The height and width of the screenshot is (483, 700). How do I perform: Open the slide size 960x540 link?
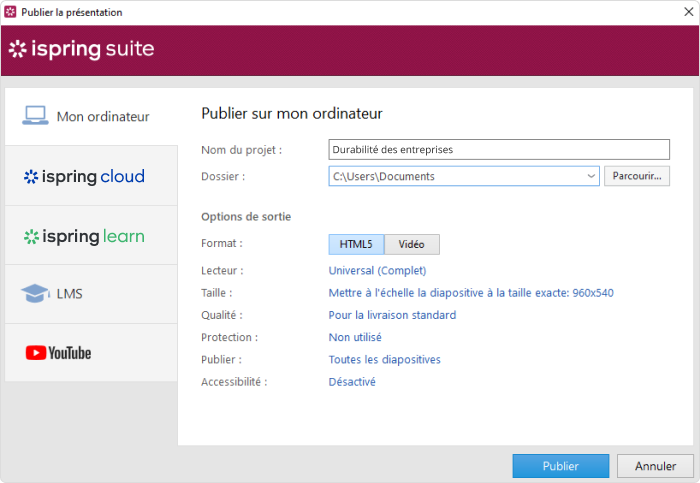click(x=471, y=293)
